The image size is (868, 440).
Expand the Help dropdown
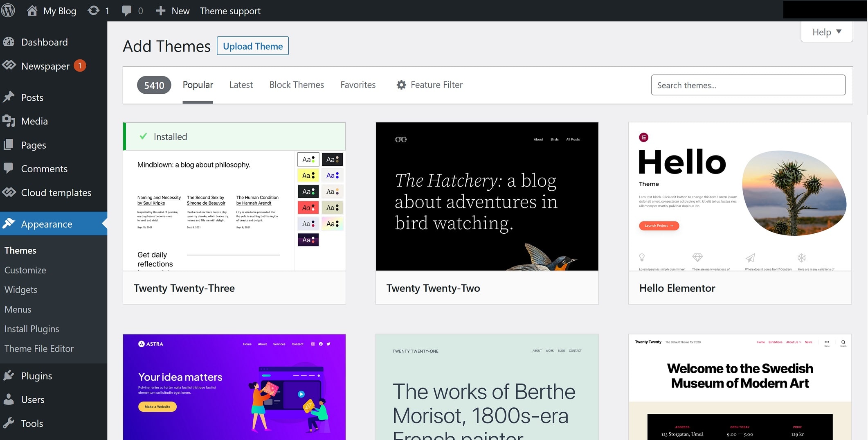click(x=826, y=32)
